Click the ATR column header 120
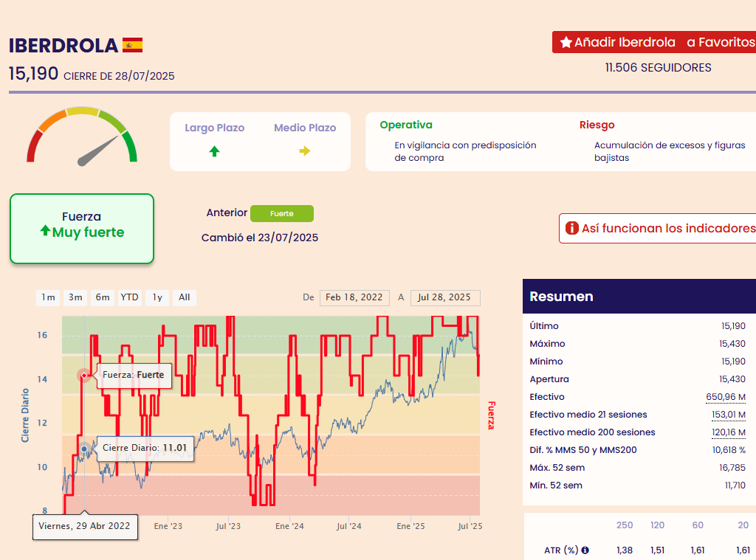This screenshot has height=560, width=756. click(657, 525)
